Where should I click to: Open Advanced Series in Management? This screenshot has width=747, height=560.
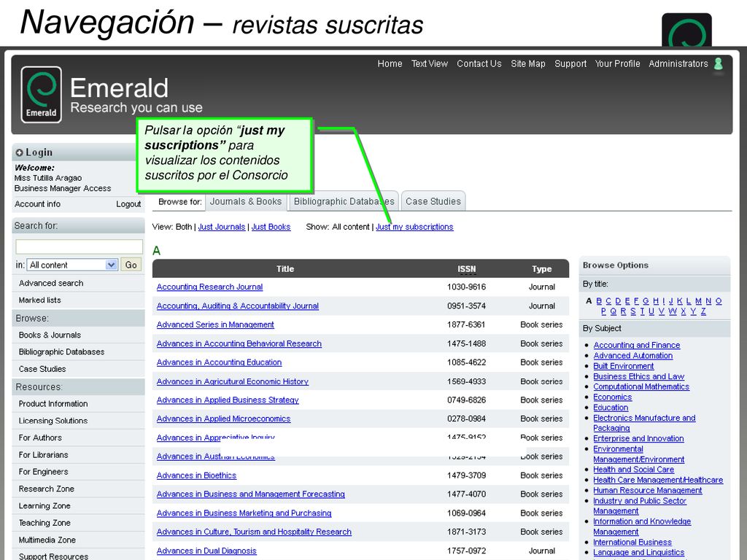click(x=215, y=324)
